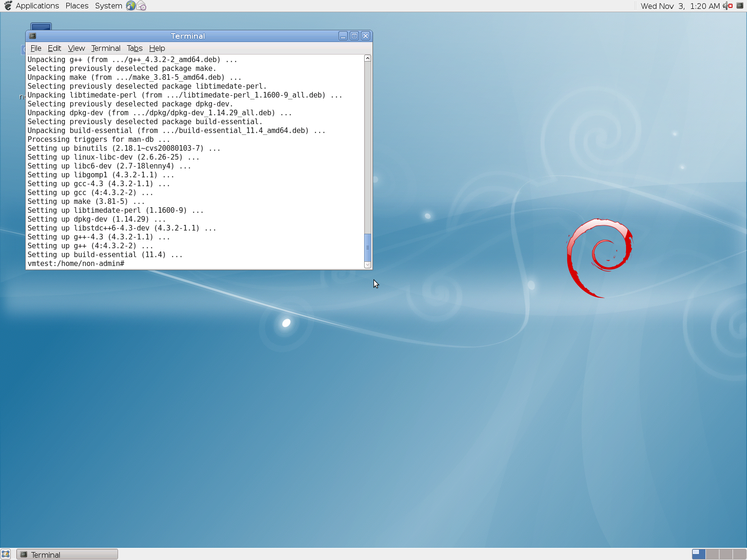Open the Terminal window menu icon
747x560 pixels.
click(32, 36)
